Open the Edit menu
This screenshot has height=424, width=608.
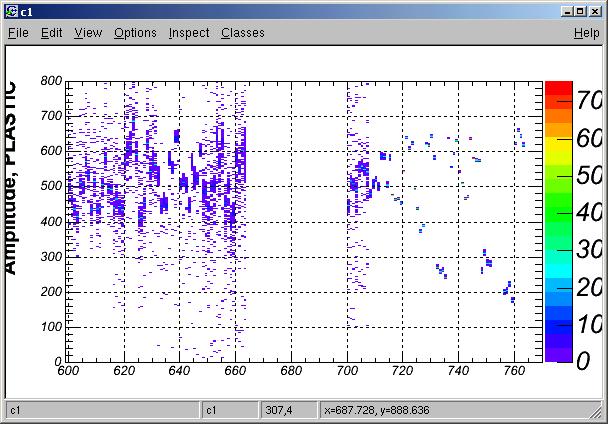[x=52, y=33]
